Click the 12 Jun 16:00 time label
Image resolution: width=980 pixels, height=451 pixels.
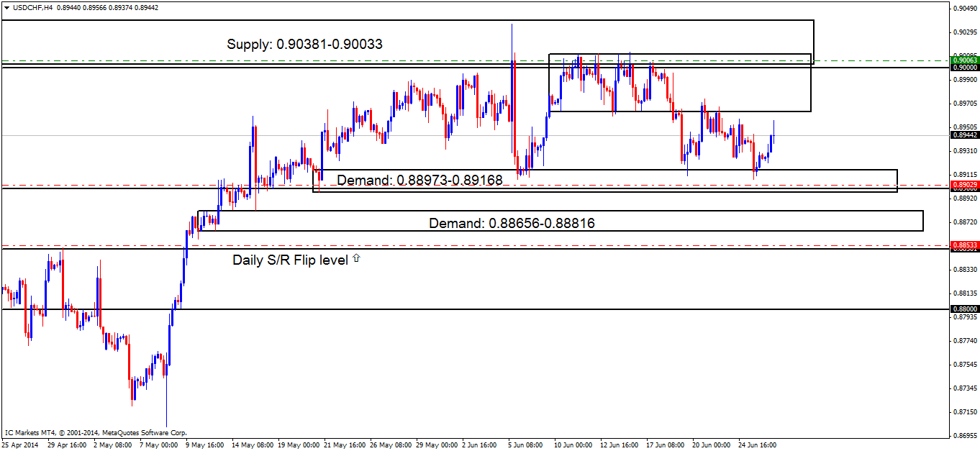pos(619,445)
